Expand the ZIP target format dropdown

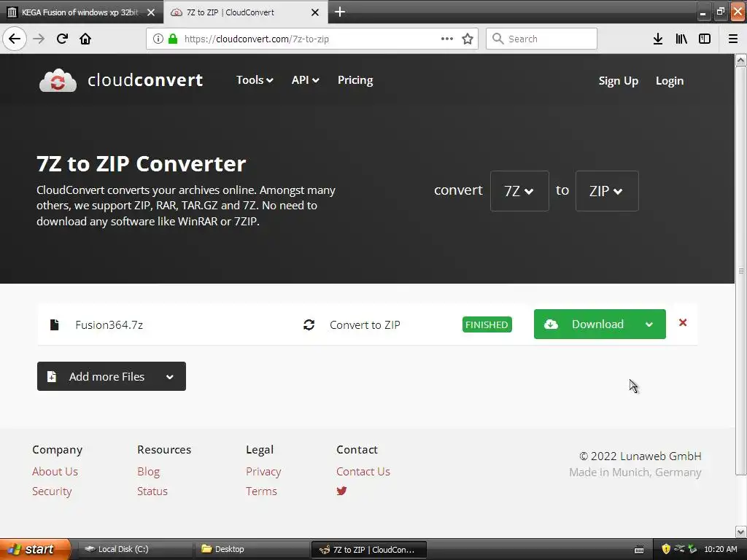[606, 191]
